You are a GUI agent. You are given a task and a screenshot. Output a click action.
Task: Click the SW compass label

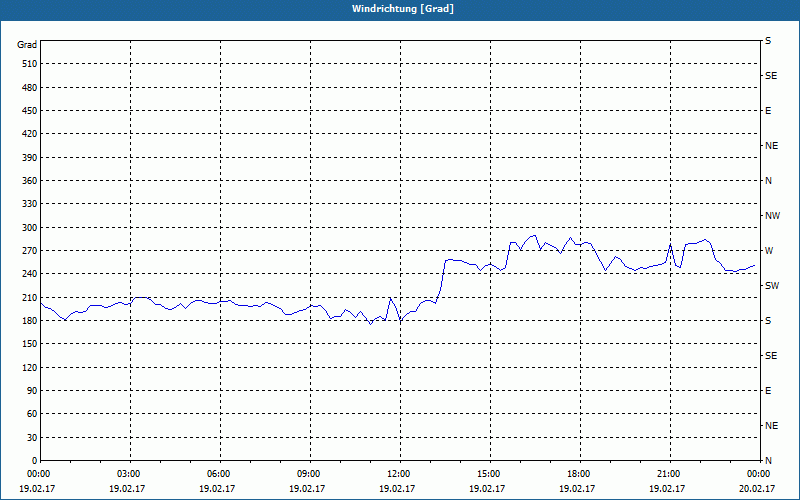click(x=772, y=286)
